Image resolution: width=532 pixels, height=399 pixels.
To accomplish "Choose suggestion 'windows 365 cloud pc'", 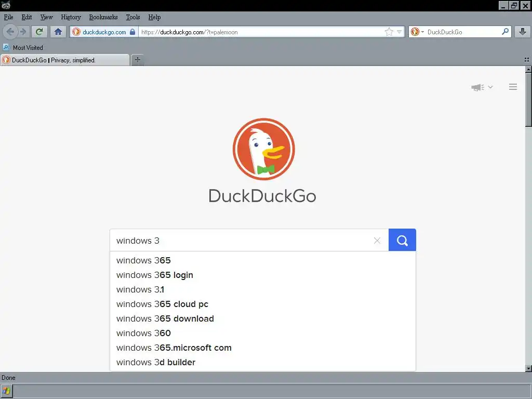I will (x=262, y=304).
